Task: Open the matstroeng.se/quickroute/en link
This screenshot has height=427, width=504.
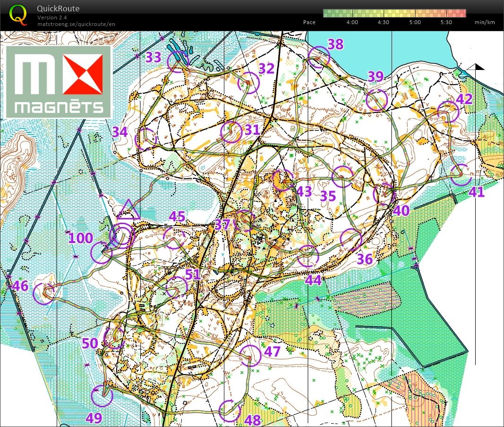Action: (x=76, y=24)
